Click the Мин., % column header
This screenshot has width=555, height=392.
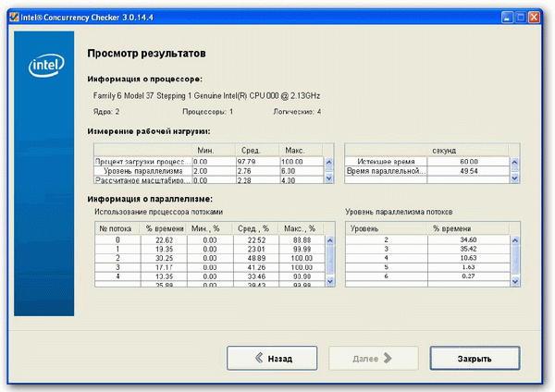click(x=210, y=228)
